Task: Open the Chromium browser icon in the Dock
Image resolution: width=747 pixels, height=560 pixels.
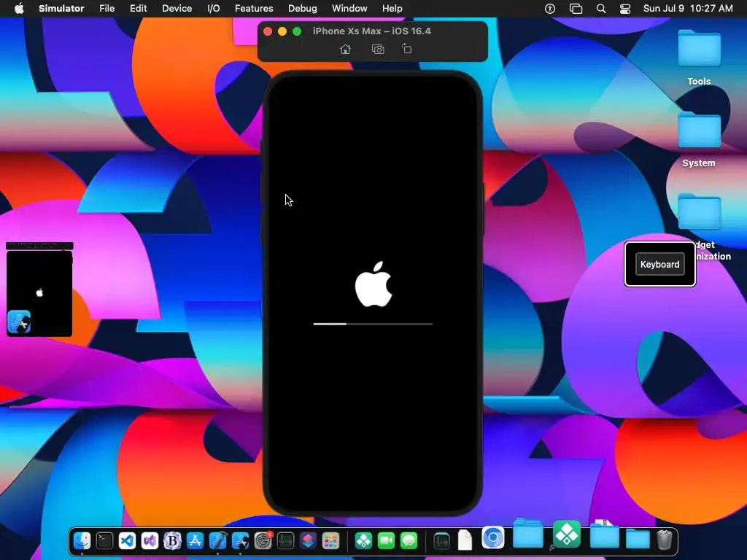Action: pyautogui.click(x=493, y=538)
